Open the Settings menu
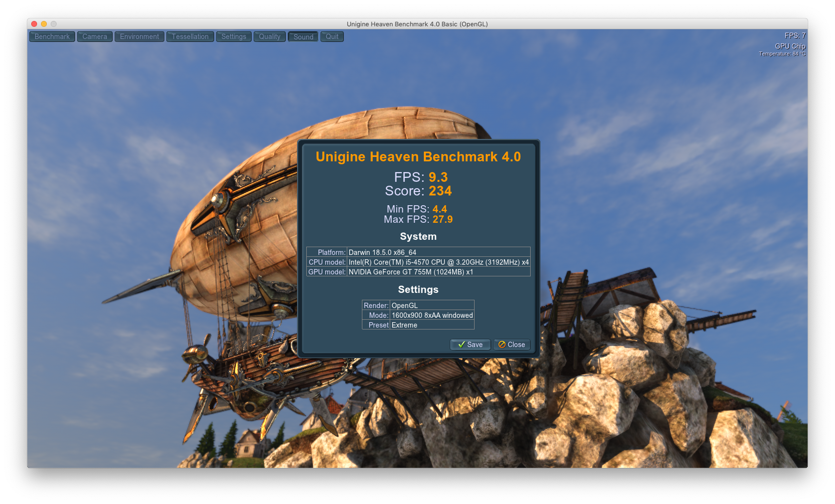This screenshot has height=504, width=835. [234, 37]
